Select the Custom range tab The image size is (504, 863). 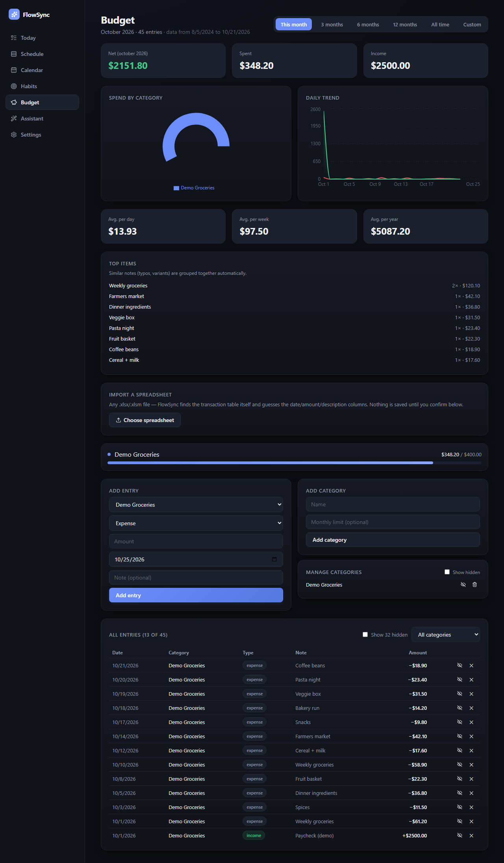tap(472, 24)
